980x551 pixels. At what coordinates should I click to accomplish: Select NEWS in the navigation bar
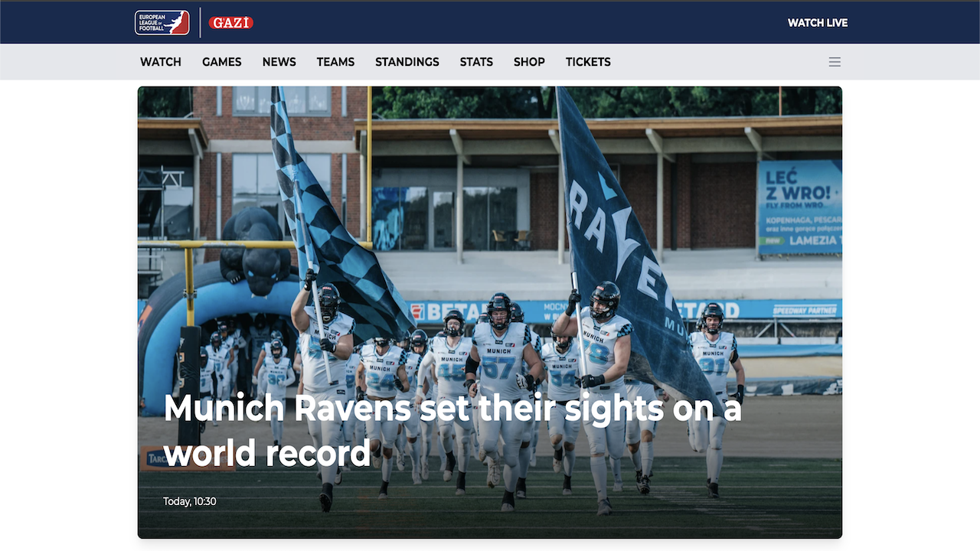coord(279,62)
